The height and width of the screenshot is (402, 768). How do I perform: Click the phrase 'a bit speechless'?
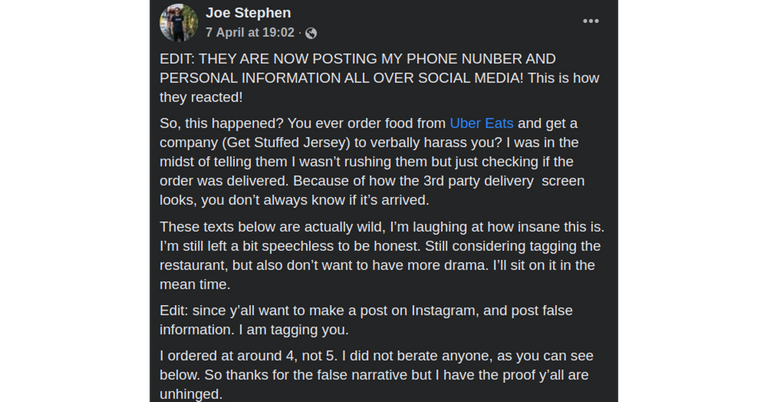(277, 246)
